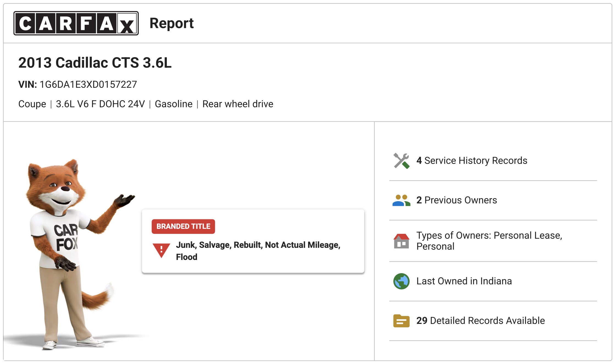Click the Junk, Salvage, Rebuilt title warning text

tap(258, 251)
